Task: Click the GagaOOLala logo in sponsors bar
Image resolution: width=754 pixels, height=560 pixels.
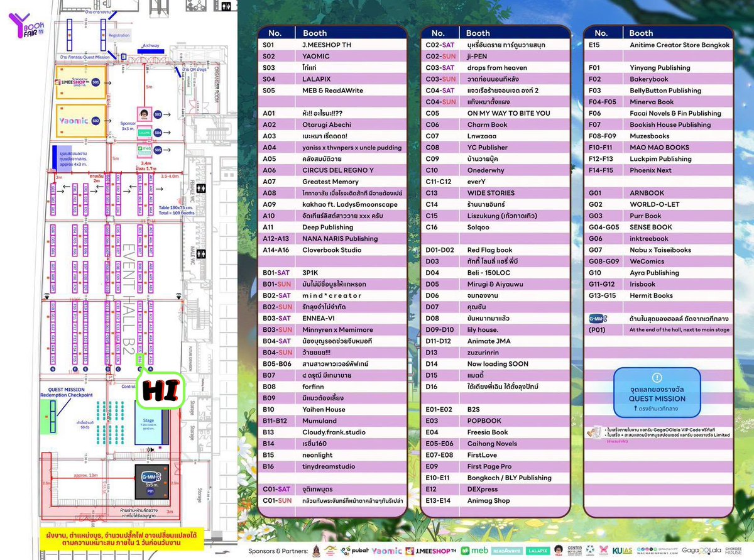Action: [702, 551]
